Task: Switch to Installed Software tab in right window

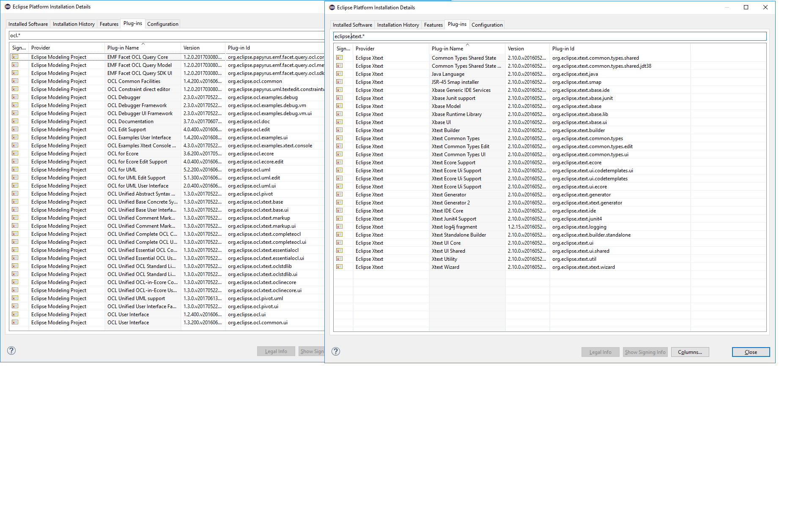Action: (352, 25)
